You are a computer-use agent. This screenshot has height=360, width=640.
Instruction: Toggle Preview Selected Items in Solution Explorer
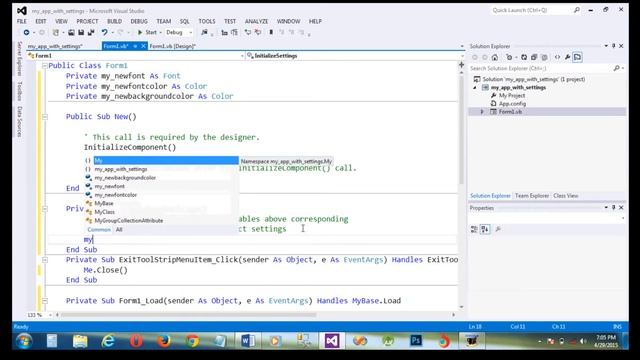point(578,57)
